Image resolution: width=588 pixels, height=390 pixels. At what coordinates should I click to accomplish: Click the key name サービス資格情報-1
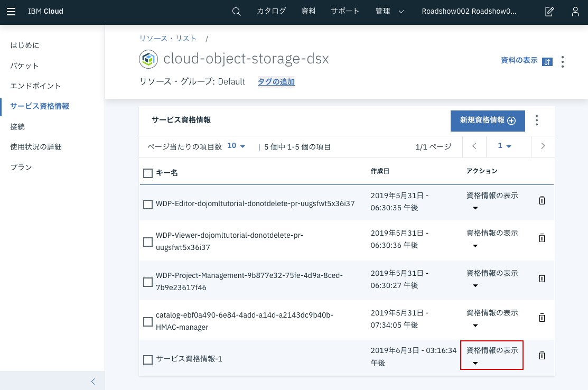pyautogui.click(x=189, y=359)
